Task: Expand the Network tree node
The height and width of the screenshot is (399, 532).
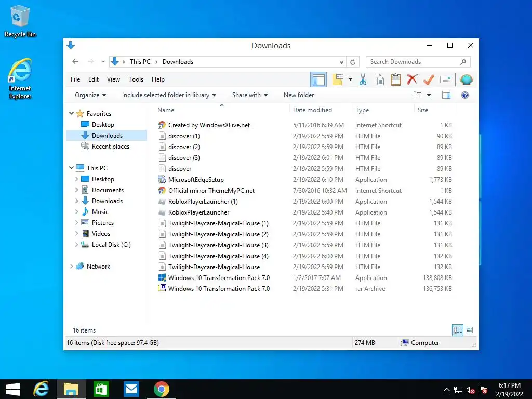Action: click(x=71, y=267)
